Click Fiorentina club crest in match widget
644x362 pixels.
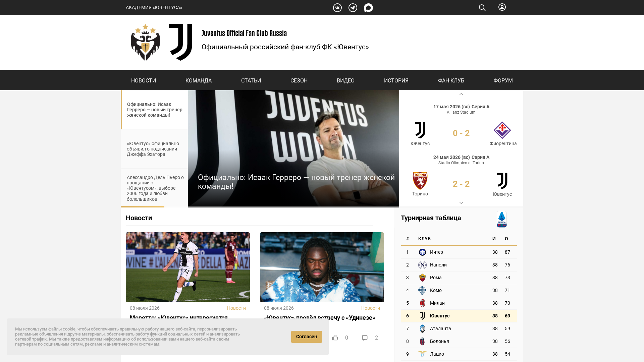click(502, 130)
